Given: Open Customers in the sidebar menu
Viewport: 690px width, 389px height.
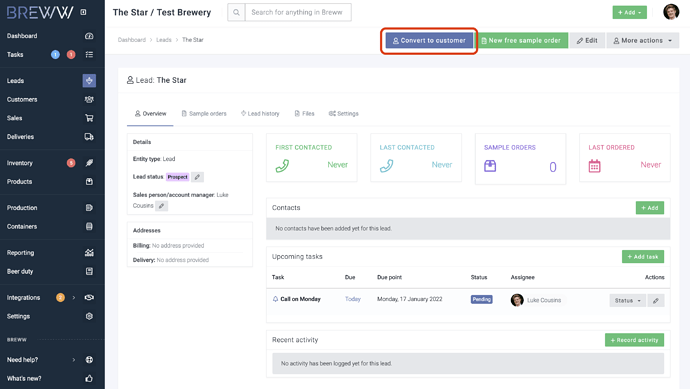Looking at the screenshot, I should pyautogui.click(x=22, y=99).
